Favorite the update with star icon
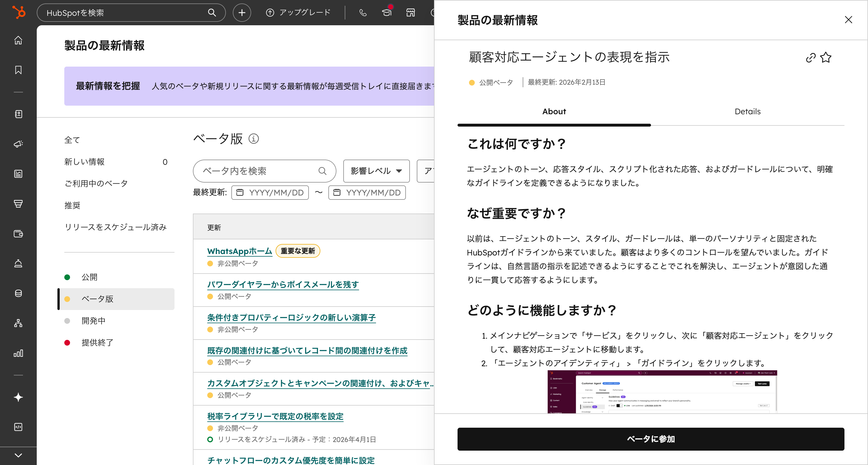 coord(826,58)
